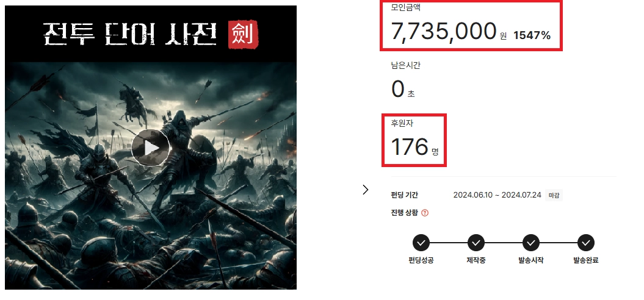644x300 pixels.
Task: Click the next image arrow chevron
Action: [366, 190]
